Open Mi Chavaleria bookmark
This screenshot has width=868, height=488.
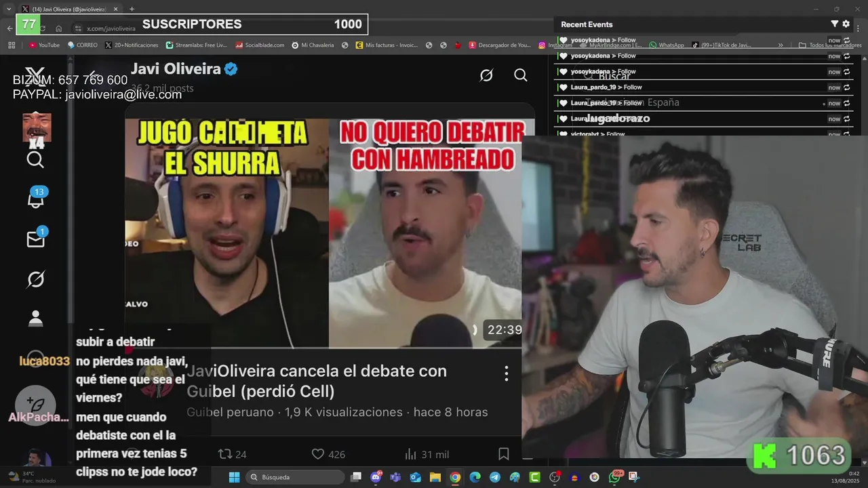point(313,45)
